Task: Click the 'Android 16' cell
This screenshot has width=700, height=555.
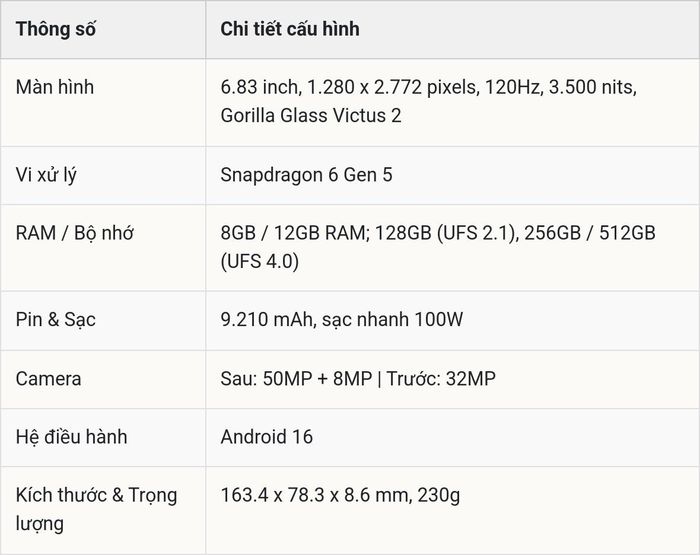Action: 267,437
